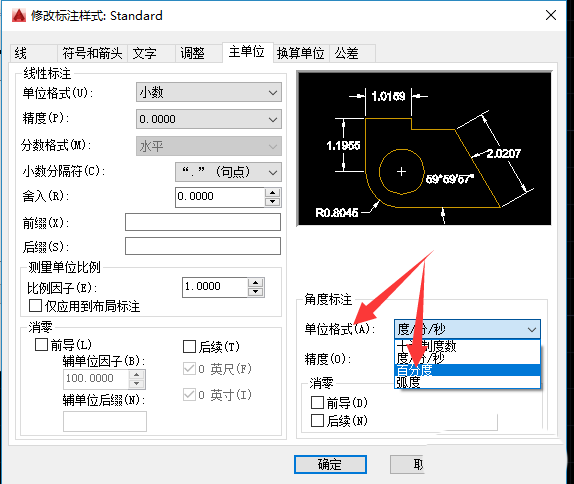Select 百分度 in the angle format list

click(x=467, y=370)
